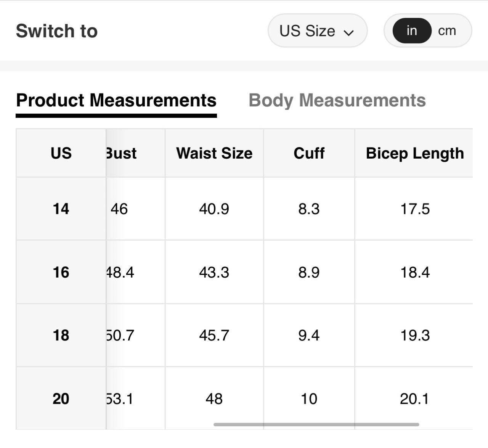The image size is (488, 448).
Task: Select size 14 row label
Action: pyautogui.click(x=61, y=209)
